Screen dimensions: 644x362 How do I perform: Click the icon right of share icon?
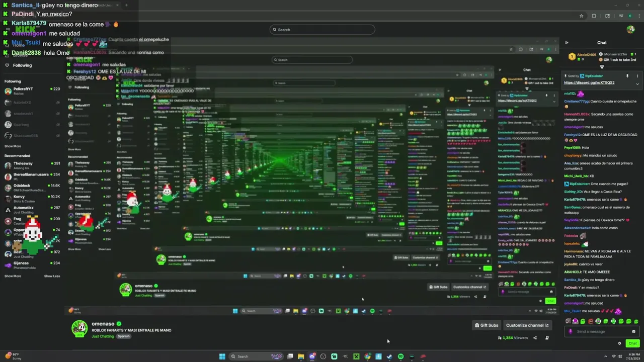pyautogui.click(x=547, y=338)
